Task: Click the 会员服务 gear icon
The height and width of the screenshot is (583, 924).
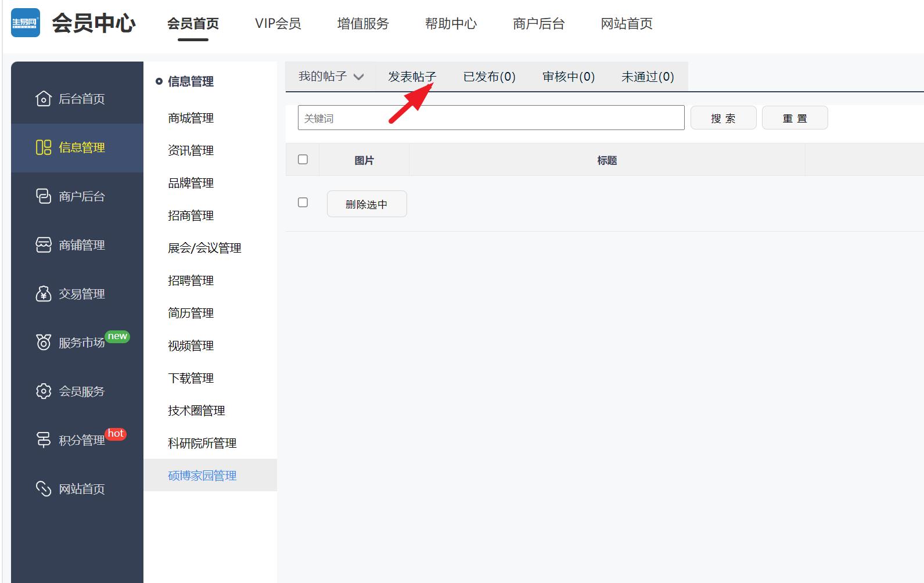Action: pos(44,391)
